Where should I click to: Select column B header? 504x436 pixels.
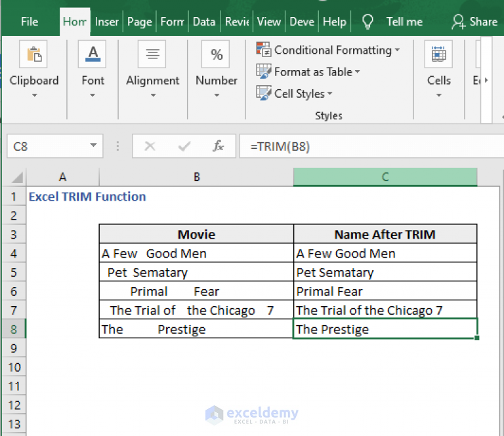tap(196, 177)
